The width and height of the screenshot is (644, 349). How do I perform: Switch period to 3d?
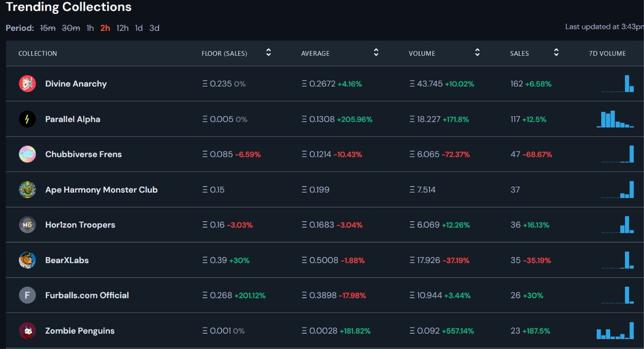154,28
